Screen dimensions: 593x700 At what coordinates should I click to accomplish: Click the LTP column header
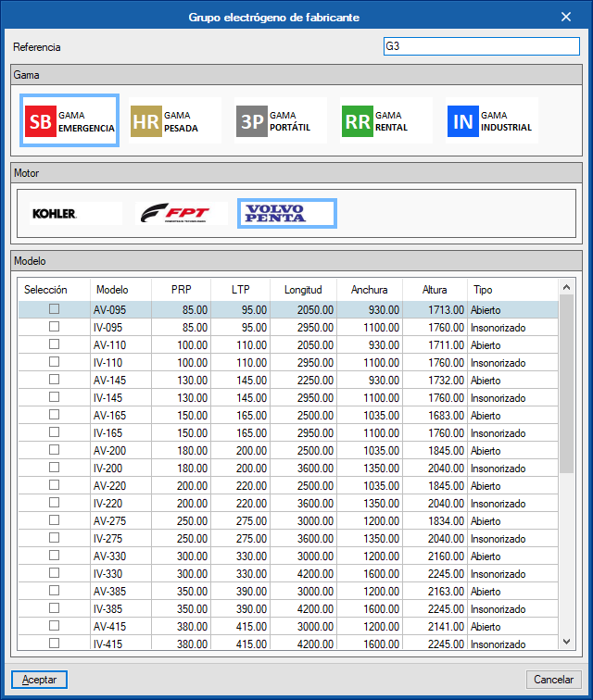[x=240, y=290]
